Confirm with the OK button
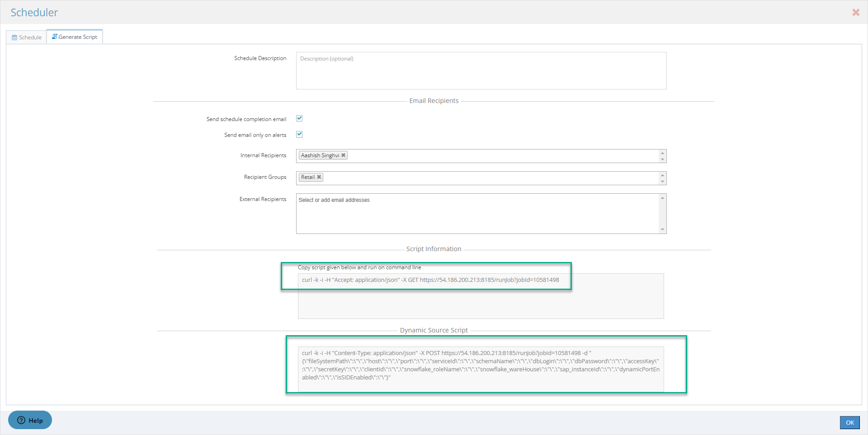This screenshot has width=868, height=435. click(850, 422)
